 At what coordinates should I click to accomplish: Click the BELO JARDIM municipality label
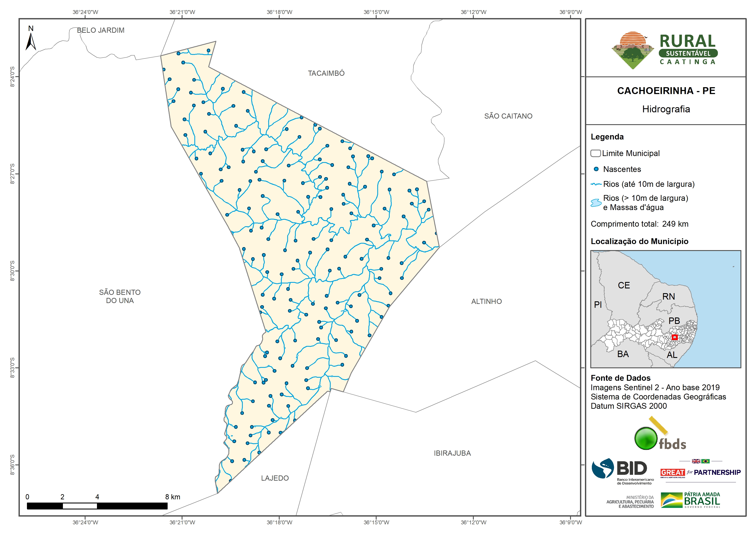click(x=100, y=30)
